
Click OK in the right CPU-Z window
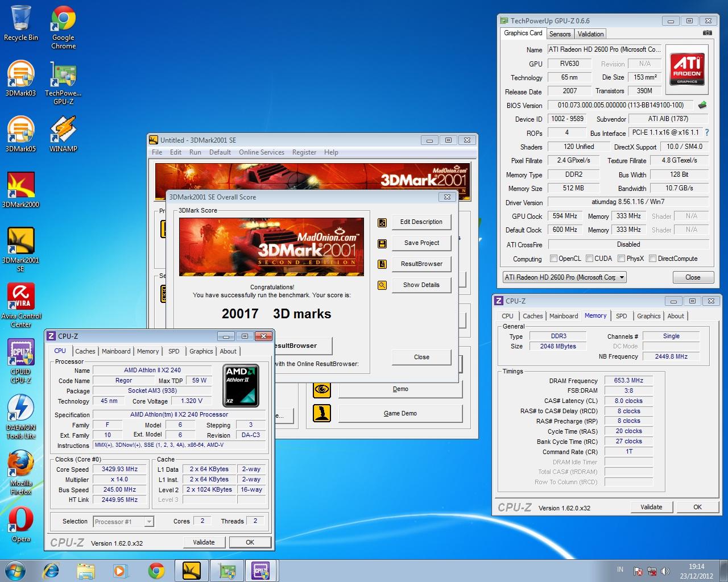pyautogui.click(x=697, y=507)
